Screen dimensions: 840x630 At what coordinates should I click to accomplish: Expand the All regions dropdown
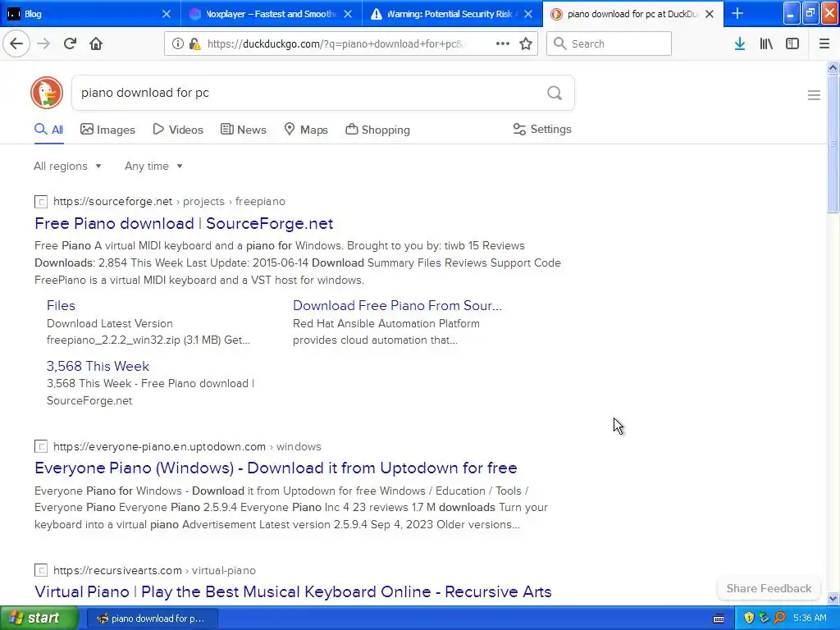coord(67,166)
